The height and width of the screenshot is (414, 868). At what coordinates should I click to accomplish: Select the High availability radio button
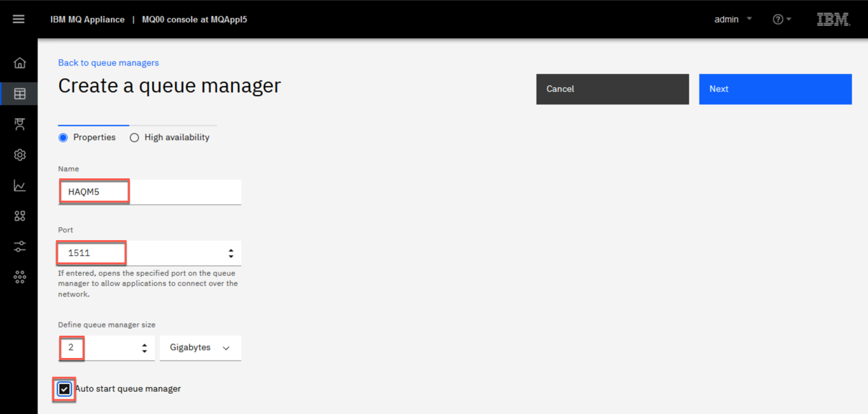pos(134,138)
